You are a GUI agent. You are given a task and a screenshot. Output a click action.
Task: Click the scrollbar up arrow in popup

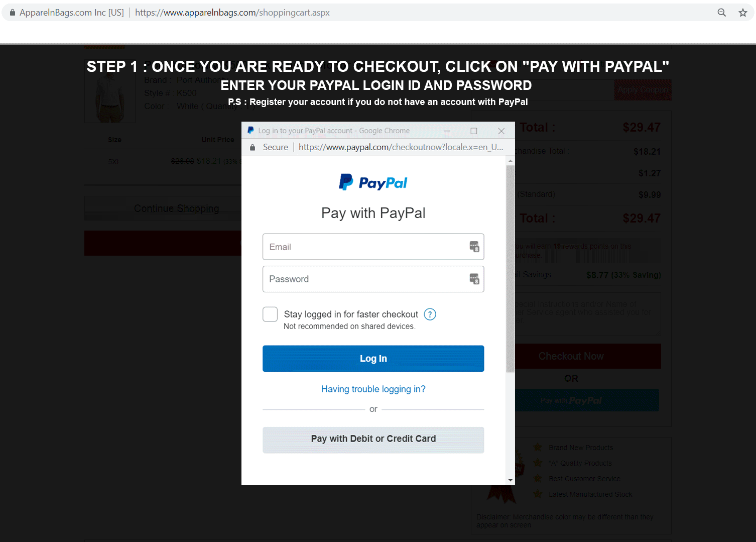tap(511, 161)
